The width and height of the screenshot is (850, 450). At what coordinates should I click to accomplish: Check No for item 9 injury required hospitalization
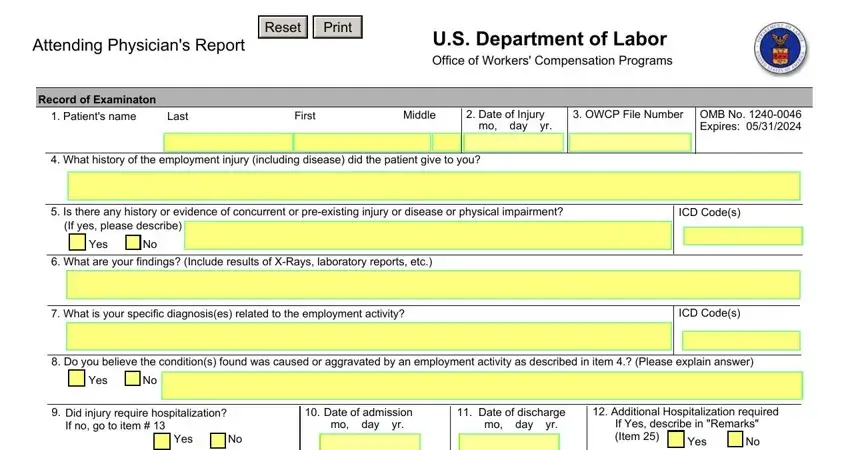[x=217, y=440]
